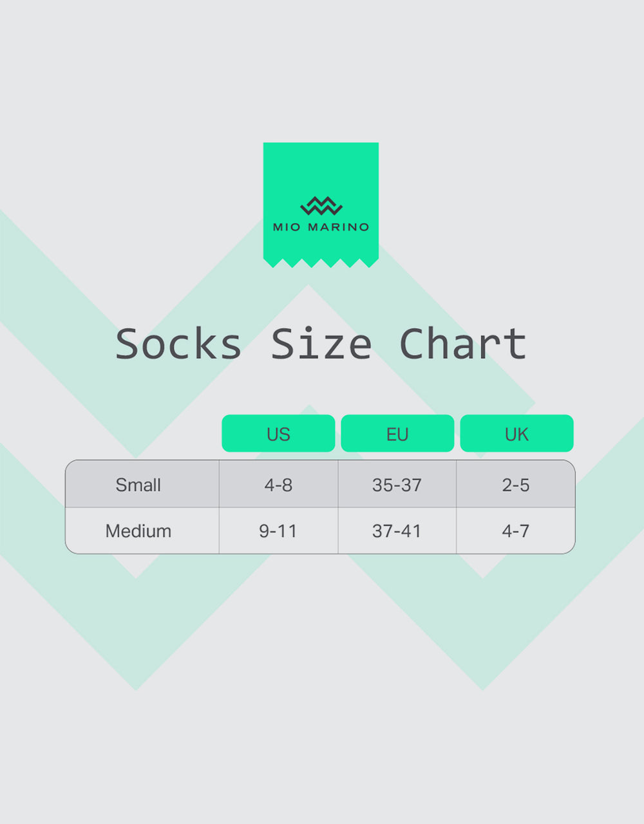Click the Socks Size Chart title
This screenshot has width=644, height=824.
(x=321, y=344)
